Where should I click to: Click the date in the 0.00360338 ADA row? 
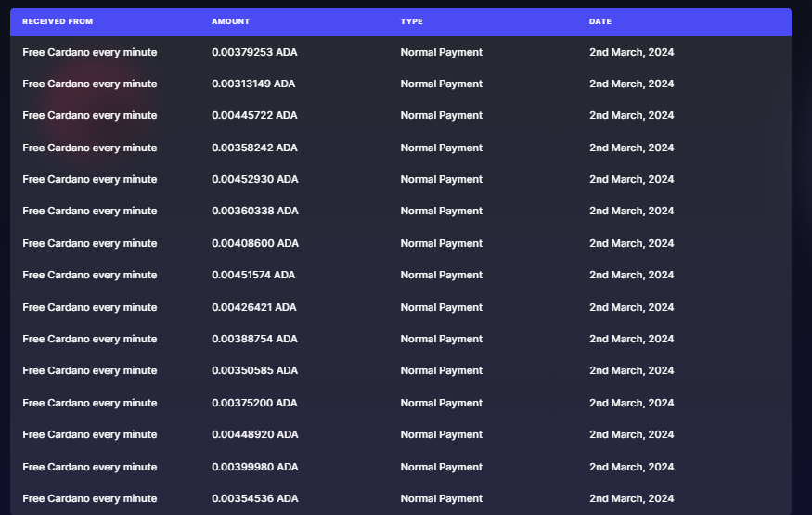pos(631,212)
